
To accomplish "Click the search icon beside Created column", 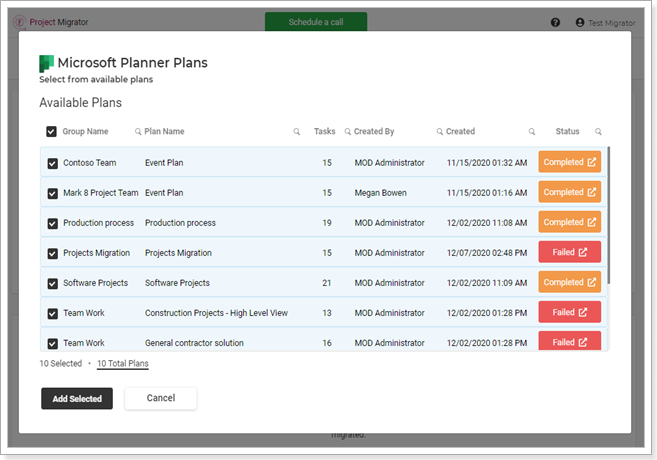I will (532, 132).
